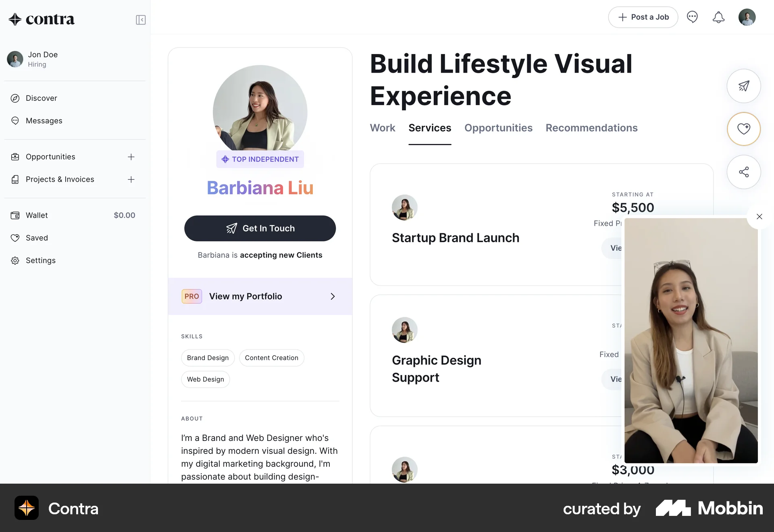Open the chat bubble messages icon in header
Viewport: 774px width, 532px height.
tap(693, 17)
